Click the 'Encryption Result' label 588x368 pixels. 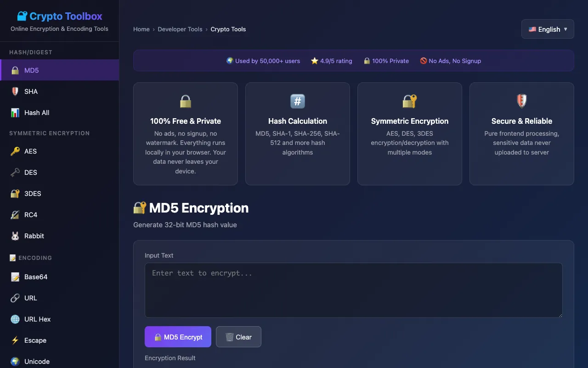[170, 358]
